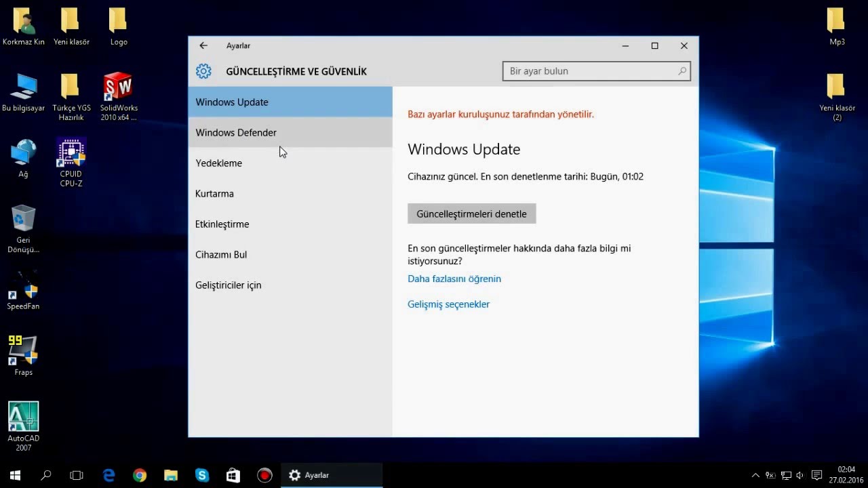This screenshot has height=488, width=868.
Task: Click Güncelleştirmeleri denetle button
Action: coord(471,213)
